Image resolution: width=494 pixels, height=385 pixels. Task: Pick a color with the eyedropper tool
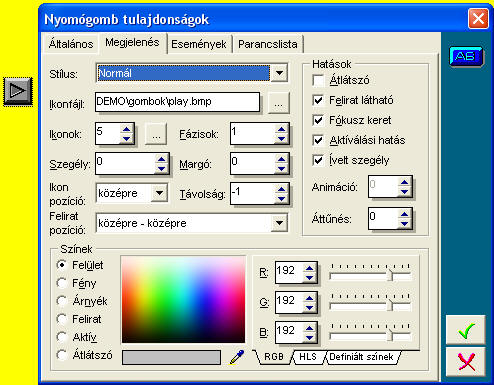[x=237, y=358]
